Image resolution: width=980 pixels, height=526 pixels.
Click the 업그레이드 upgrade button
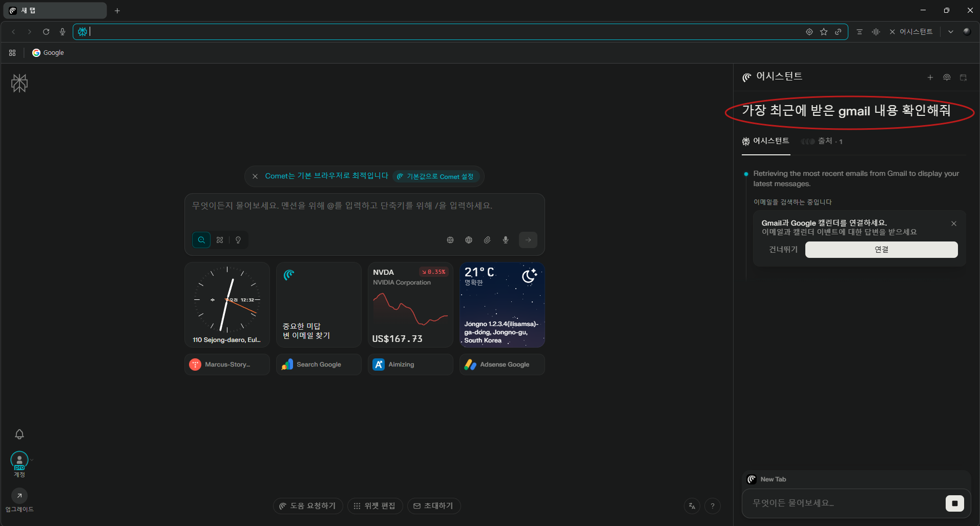19,500
